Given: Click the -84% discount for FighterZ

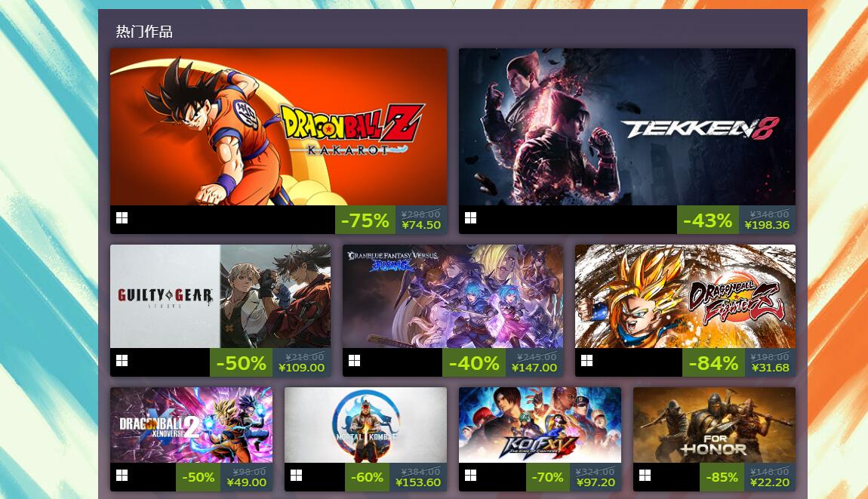Looking at the screenshot, I should 713,363.
